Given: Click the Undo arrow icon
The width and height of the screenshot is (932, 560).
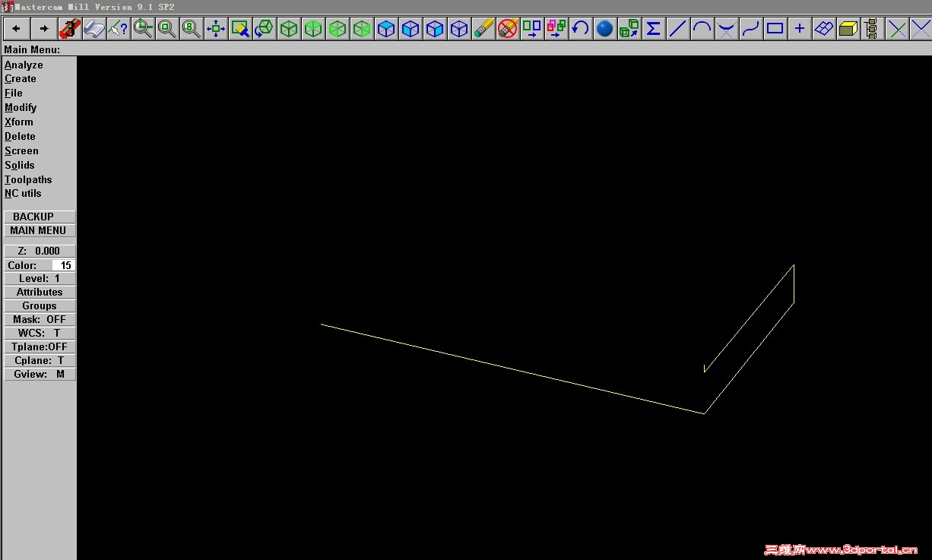Looking at the screenshot, I should point(580,28).
